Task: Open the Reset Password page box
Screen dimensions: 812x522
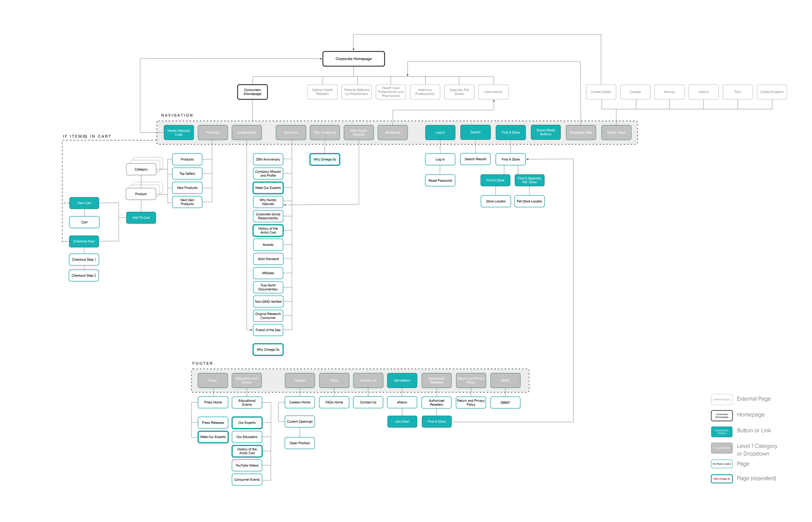Action: click(440, 181)
